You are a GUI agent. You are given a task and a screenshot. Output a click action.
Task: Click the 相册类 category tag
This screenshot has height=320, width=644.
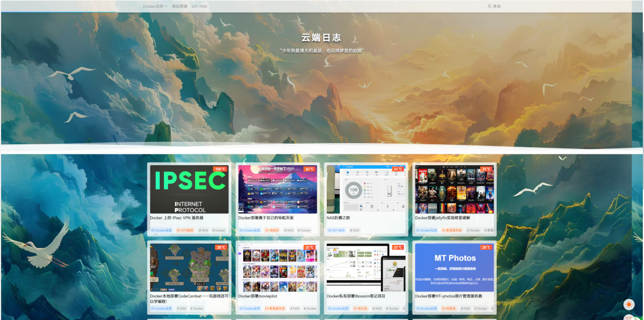449,309
